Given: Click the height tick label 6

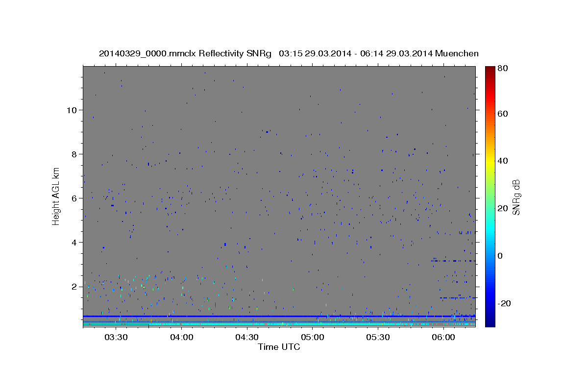Looking at the screenshot, I should [x=74, y=198].
